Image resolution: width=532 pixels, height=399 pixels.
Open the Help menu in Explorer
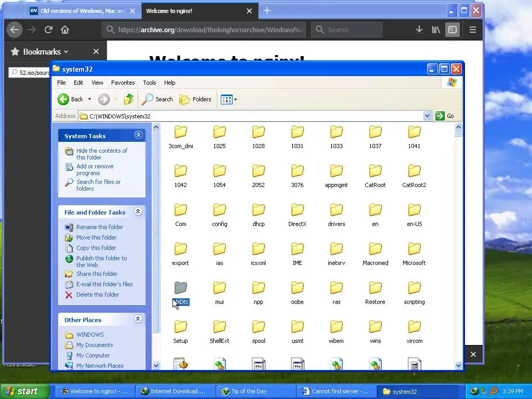coord(170,83)
